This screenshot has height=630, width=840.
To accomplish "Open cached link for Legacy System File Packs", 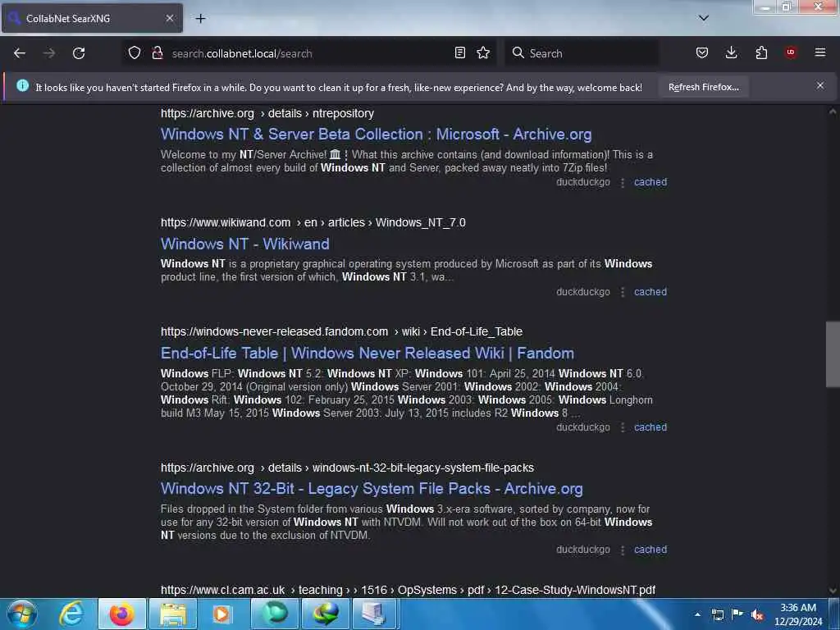I will point(651,550).
